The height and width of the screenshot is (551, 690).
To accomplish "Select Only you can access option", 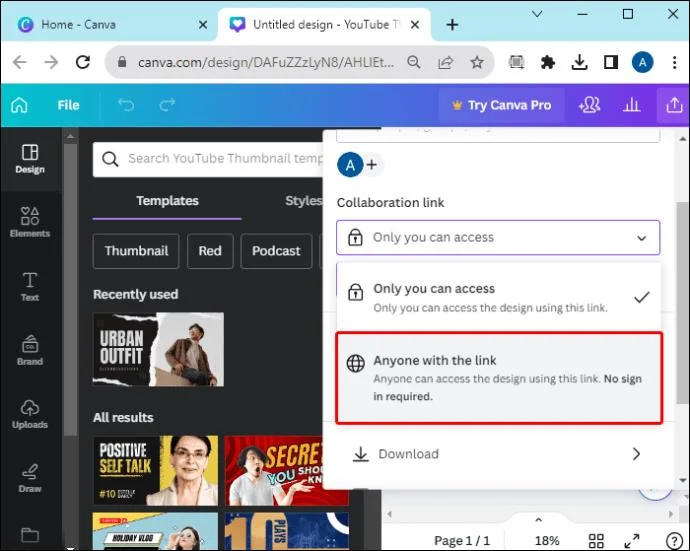I will 498,298.
